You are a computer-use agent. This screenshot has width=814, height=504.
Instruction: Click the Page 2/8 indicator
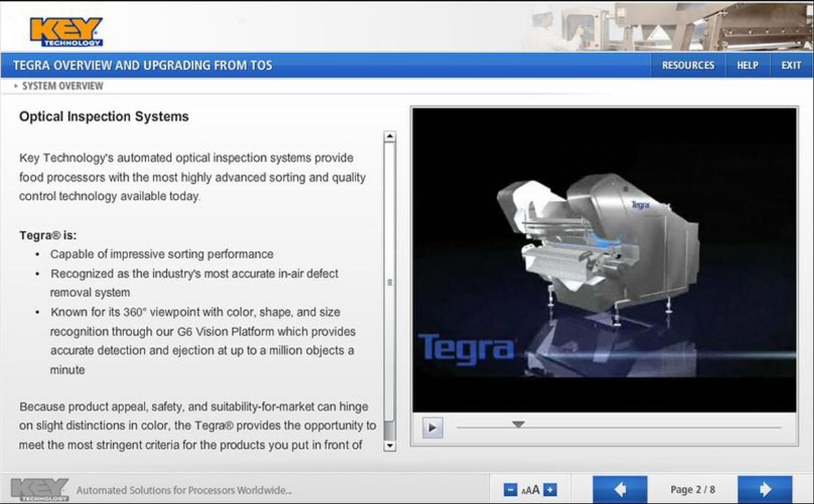click(x=693, y=488)
